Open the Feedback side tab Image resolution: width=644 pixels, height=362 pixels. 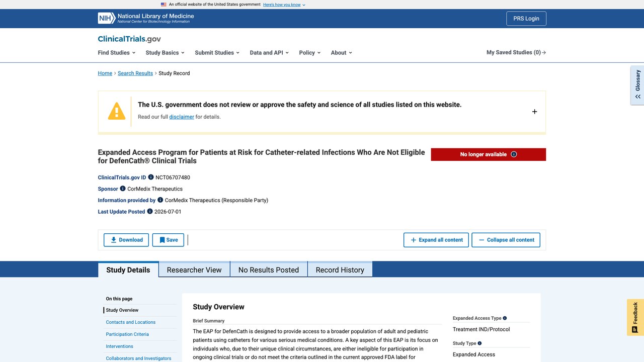pos(635,317)
